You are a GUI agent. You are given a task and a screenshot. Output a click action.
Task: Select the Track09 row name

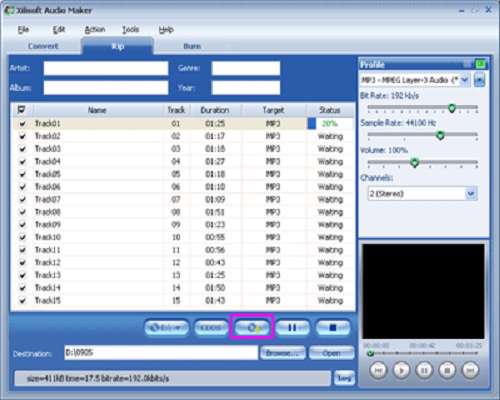pos(48,225)
